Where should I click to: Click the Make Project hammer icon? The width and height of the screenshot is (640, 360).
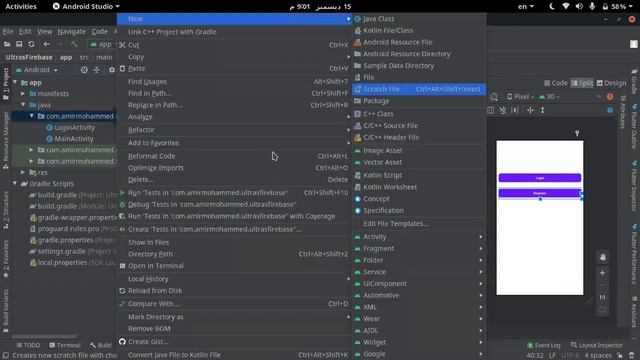coord(74,44)
